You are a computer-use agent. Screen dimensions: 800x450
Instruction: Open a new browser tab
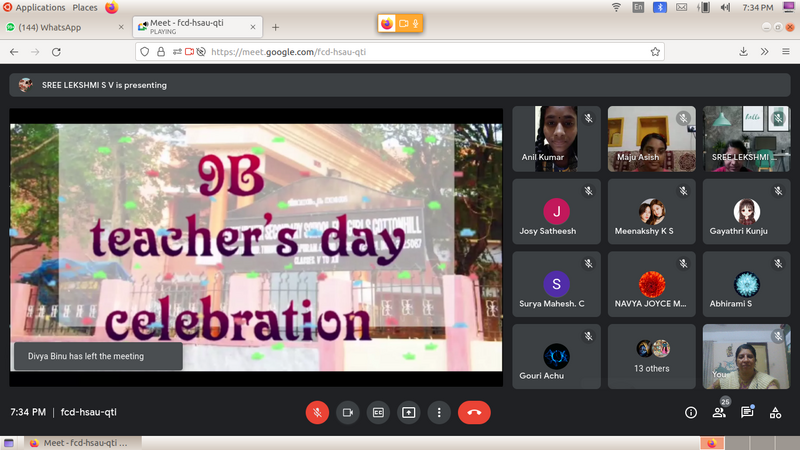tap(276, 27)
